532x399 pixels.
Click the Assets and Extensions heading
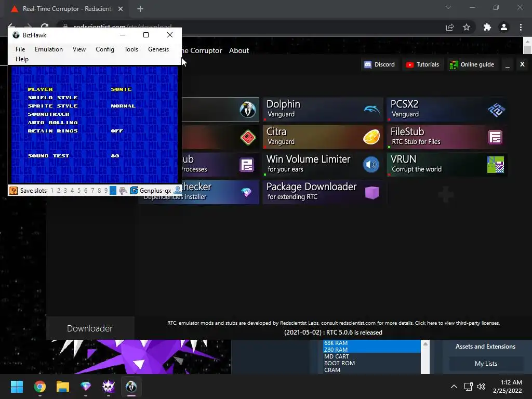pos(485,347)
